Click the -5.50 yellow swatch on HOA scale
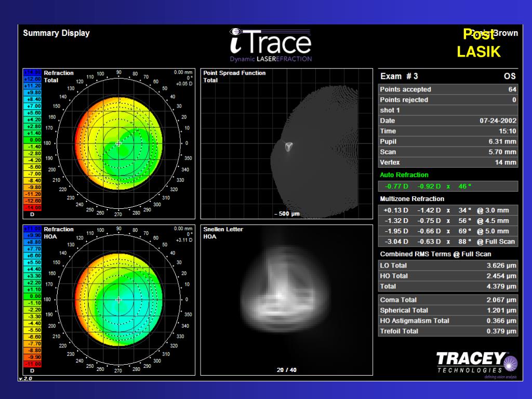The width and height of the screenshot is (532, 399). [x=32, y=330]
